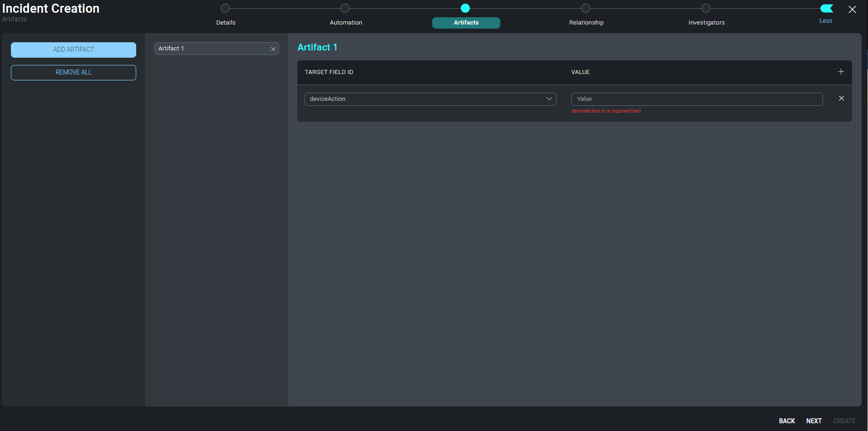Add a new field row using plus icon
Screen dimensions: 868x431
pyautogui.click(x=841, y=71)
